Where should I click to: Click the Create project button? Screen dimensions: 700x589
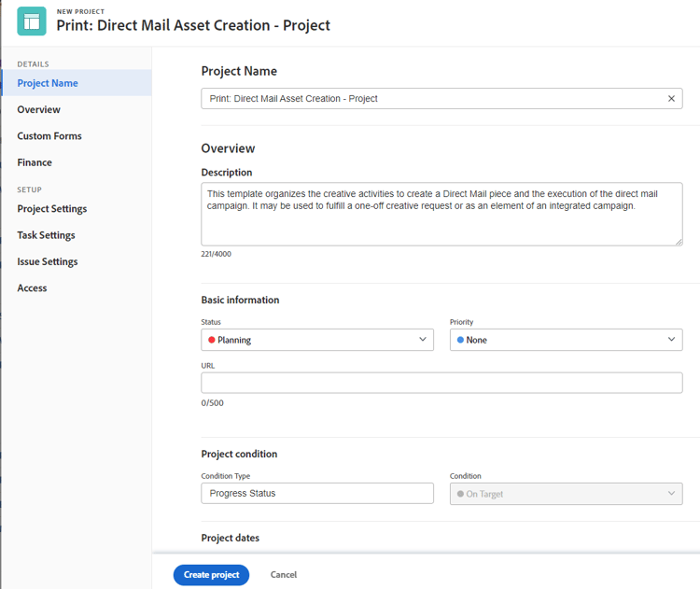[211, 575]
